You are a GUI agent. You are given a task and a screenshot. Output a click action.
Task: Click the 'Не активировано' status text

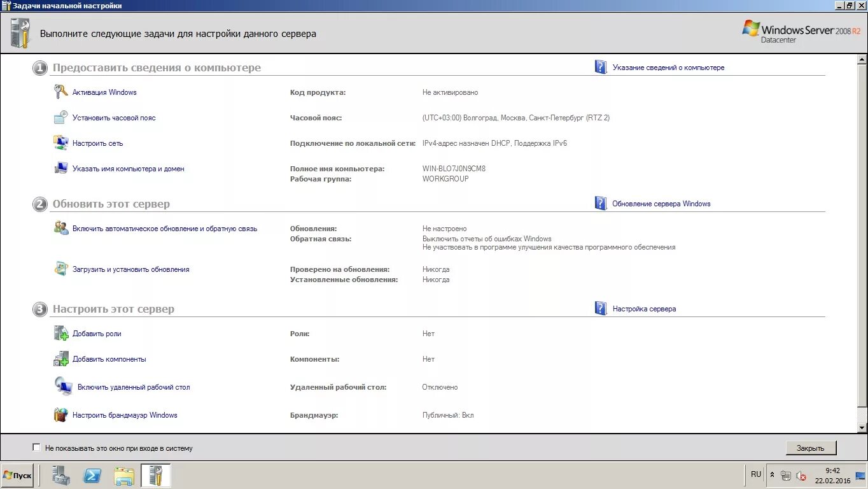450,92
